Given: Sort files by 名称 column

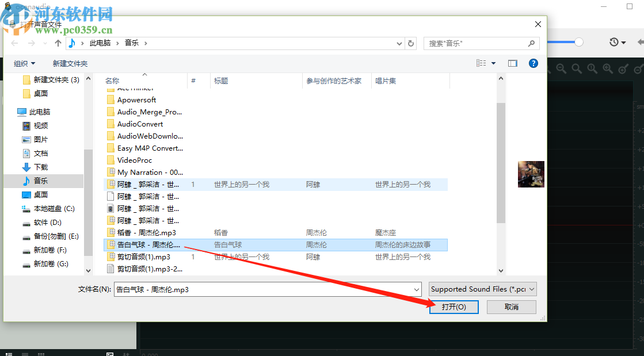Looking at the screenshot, I should click(x=112, y=81).
